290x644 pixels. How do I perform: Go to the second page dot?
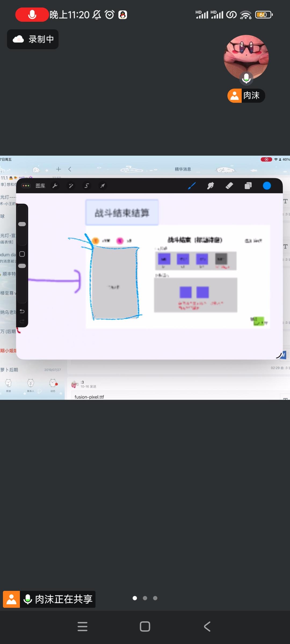pyautogui.click(x=145, y=598)
